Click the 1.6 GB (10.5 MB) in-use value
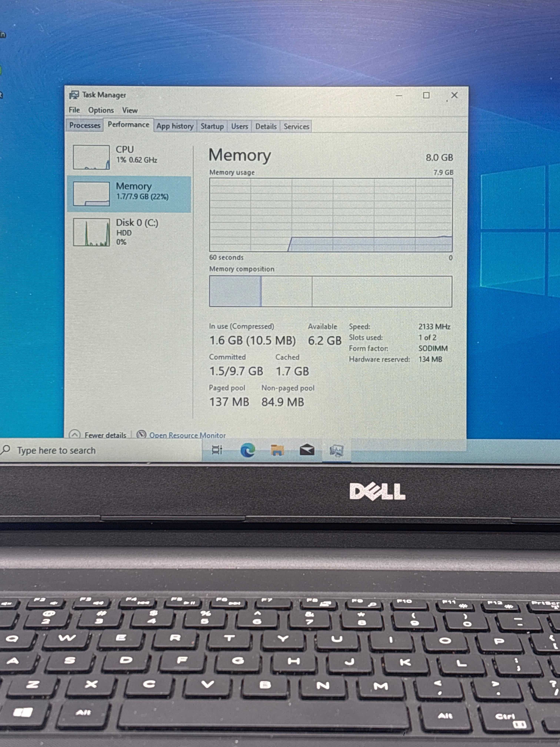The image size is (560, 747). coord(252,340)
